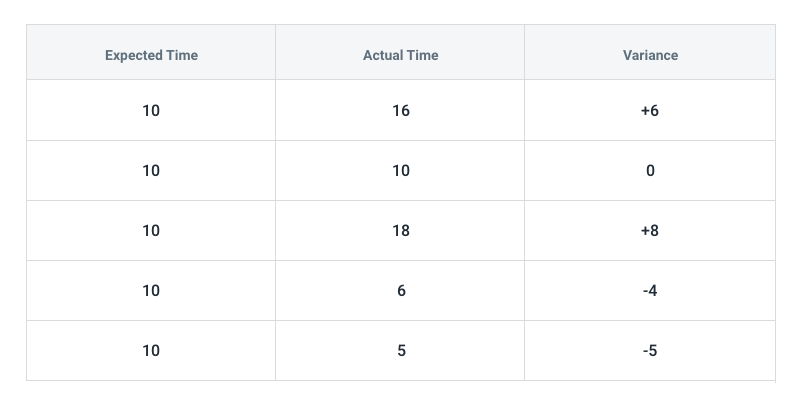Click expected time 10 in third row
Image resolution: width=800 pixels, height=400 pixels.
coord(151,231)
